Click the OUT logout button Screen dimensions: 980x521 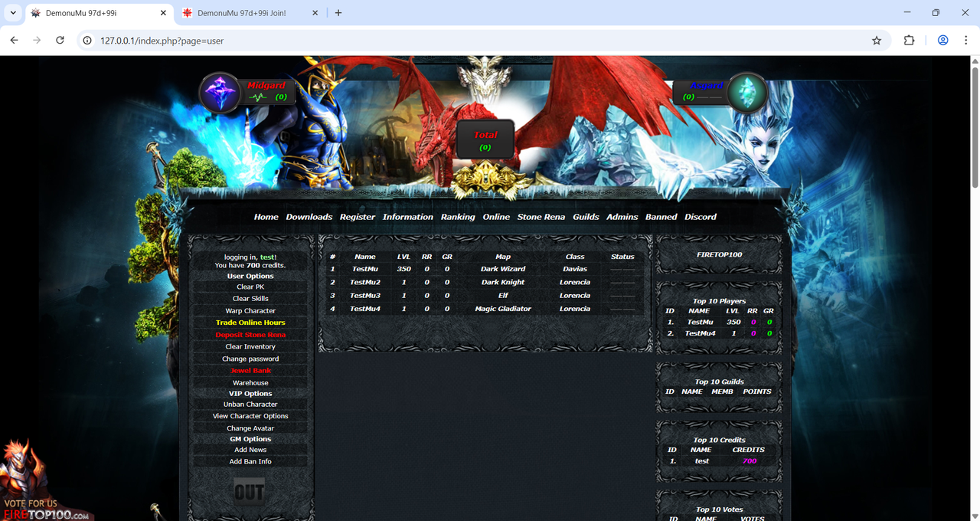[x=249, y=492]
